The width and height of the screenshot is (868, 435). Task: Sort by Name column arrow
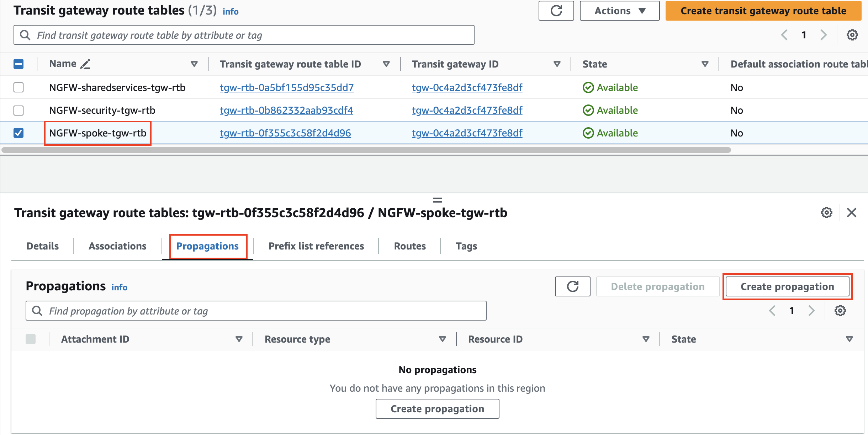(x=194, y=64)
